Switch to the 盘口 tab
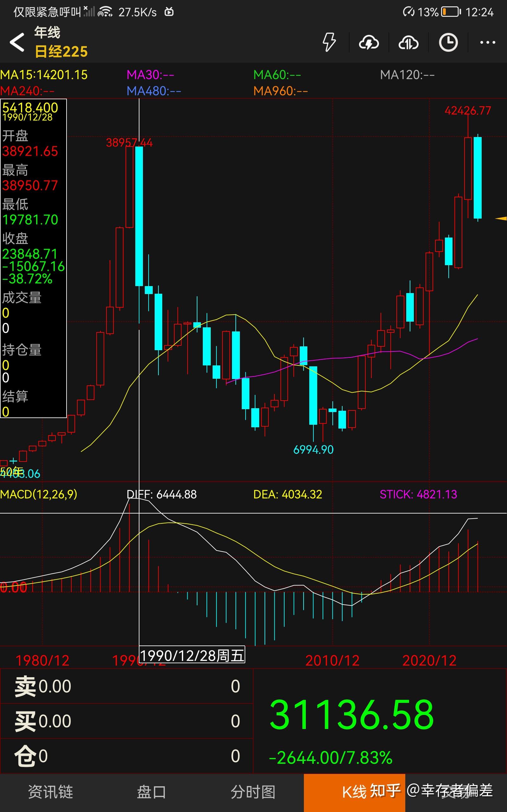This screenshot has width=507, height=812. (x=151, y=792)
